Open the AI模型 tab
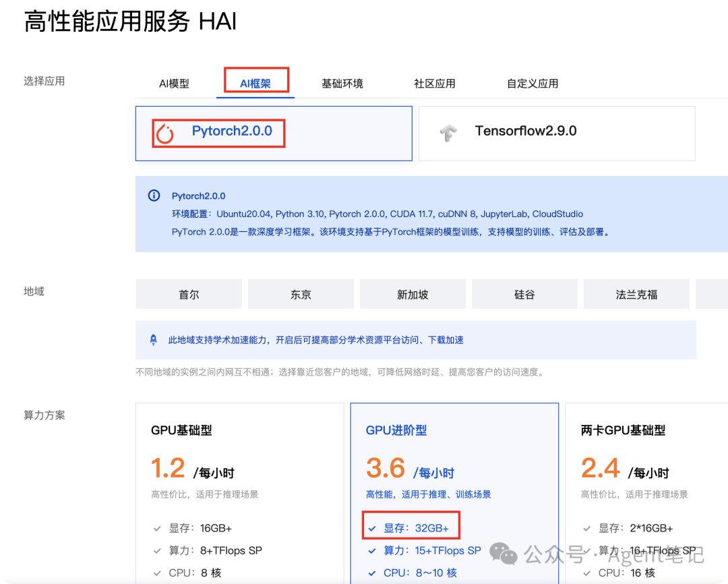 click(174, 84)
